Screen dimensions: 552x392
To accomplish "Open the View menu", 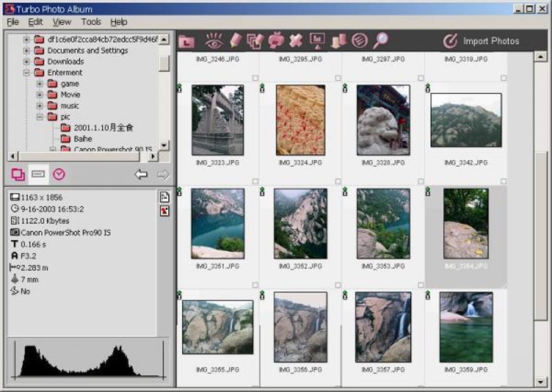I will click(61, 22).
